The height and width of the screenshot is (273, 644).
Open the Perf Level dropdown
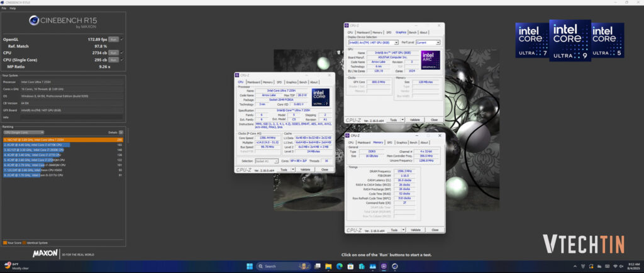pyautogui.click(x=428, y=42)
